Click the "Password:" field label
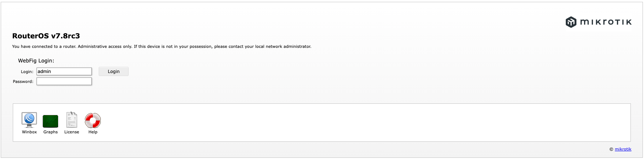Image resolution: width=644 pixels, height=160 pixels. pyautogui.click(x=23, y=81)
